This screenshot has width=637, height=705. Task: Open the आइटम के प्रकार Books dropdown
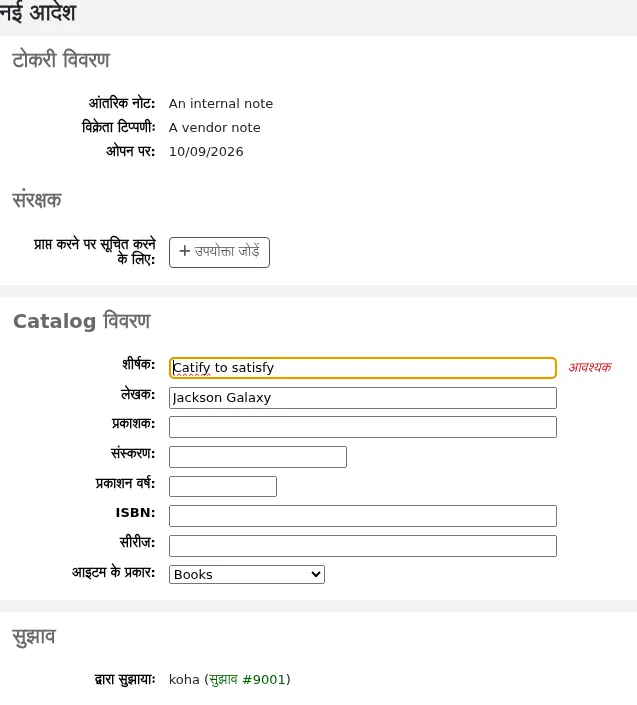click(x=247, y=574)
